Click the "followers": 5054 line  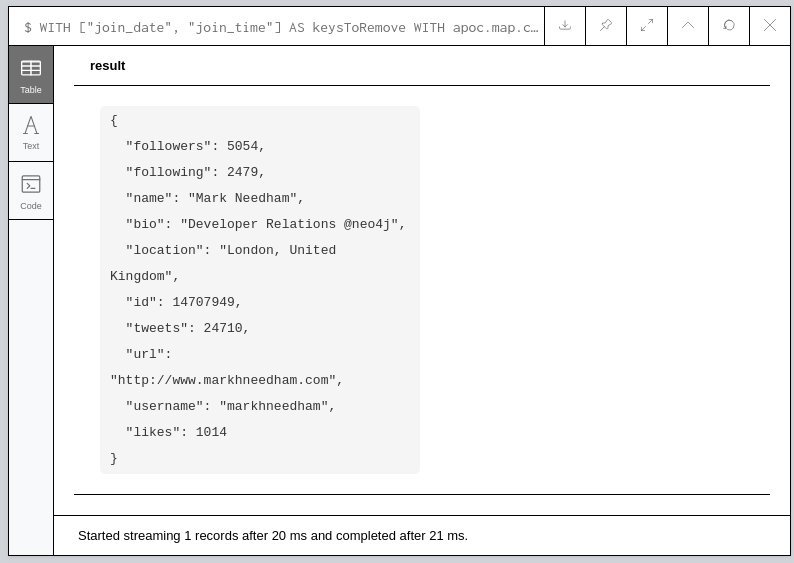(195, 147)
